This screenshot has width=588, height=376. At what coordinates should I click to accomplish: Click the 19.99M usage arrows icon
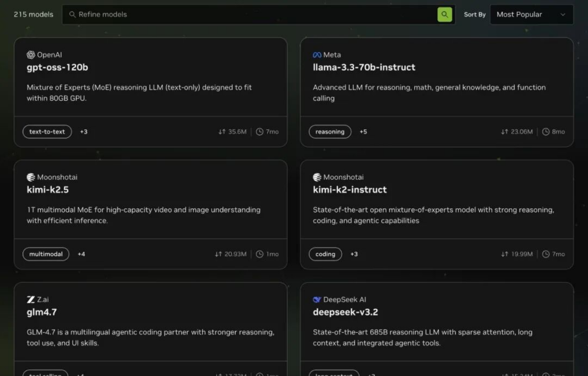(x=504, y=254)
